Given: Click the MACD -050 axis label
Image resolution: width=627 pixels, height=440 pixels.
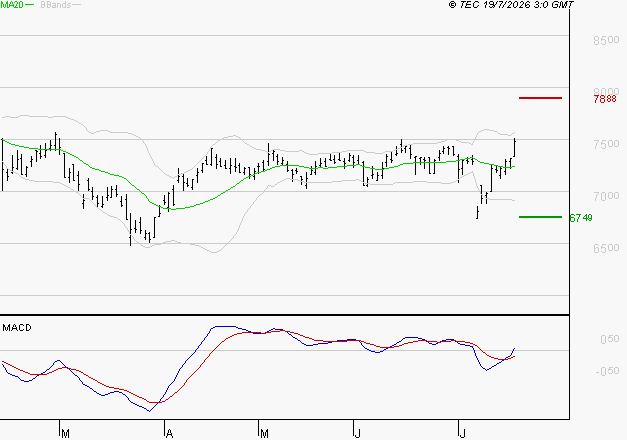Looking at the screenshot, I should pyautogui.click(x=607, y=371).
